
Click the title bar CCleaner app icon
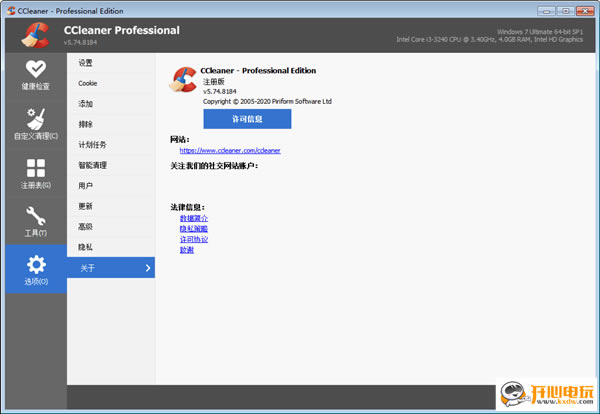tap(11, 11)
